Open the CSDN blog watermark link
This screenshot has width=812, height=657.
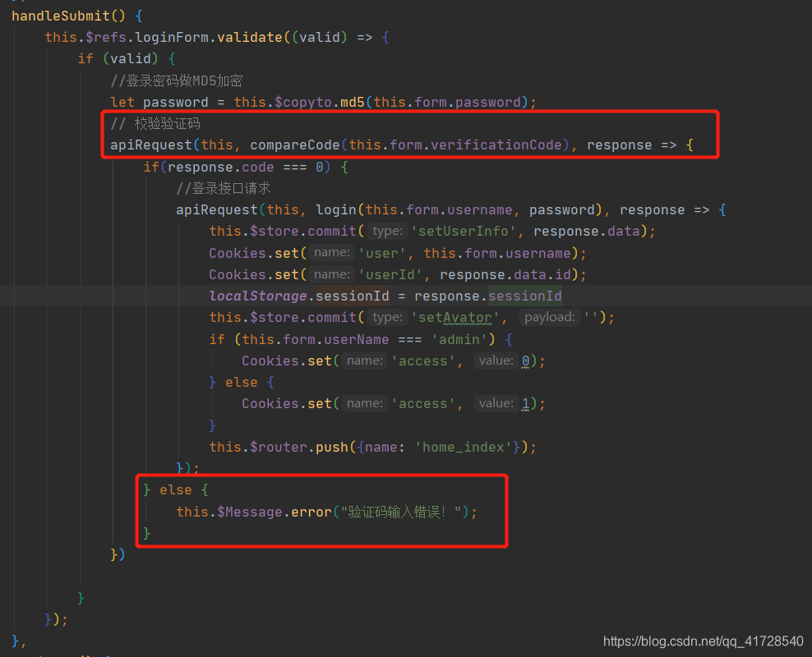pyautogui.click(x=701, y=641)
